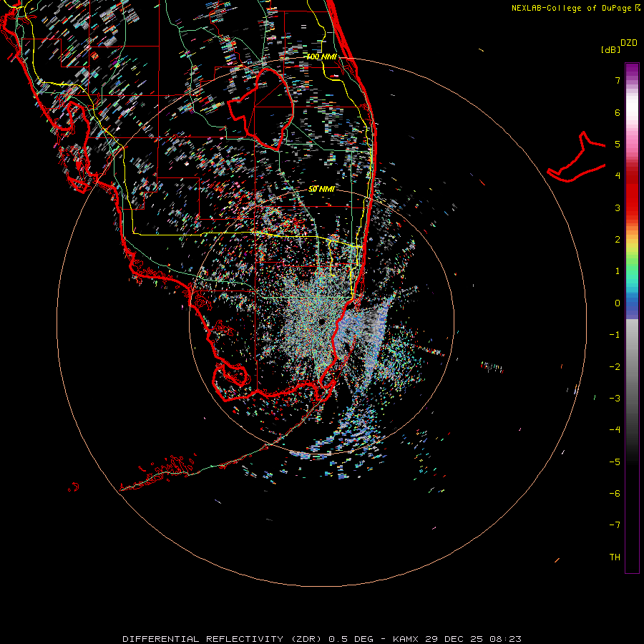
Task: Click the red Bahamas island outline east of Florida
Action: pos(577,157)
